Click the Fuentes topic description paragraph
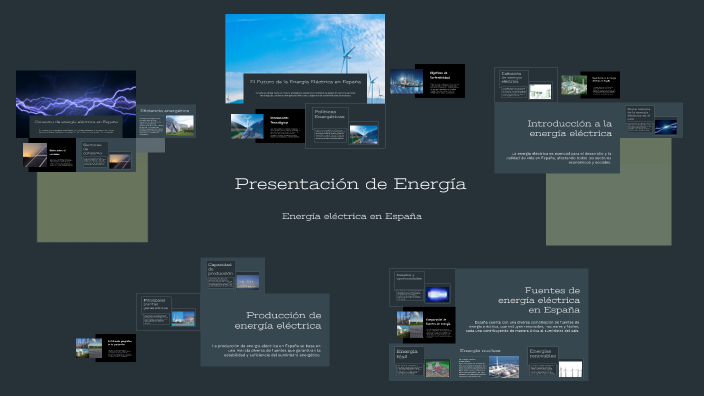Image resolution: width=704 pixels, height=396 pixels. [x=522, y=326]
